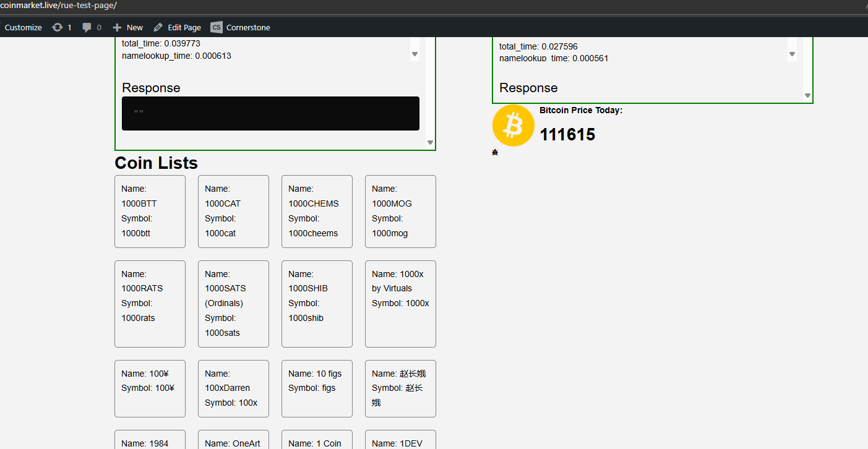
Task: Select the 1000BTT coin card
Action: [150, 212]
